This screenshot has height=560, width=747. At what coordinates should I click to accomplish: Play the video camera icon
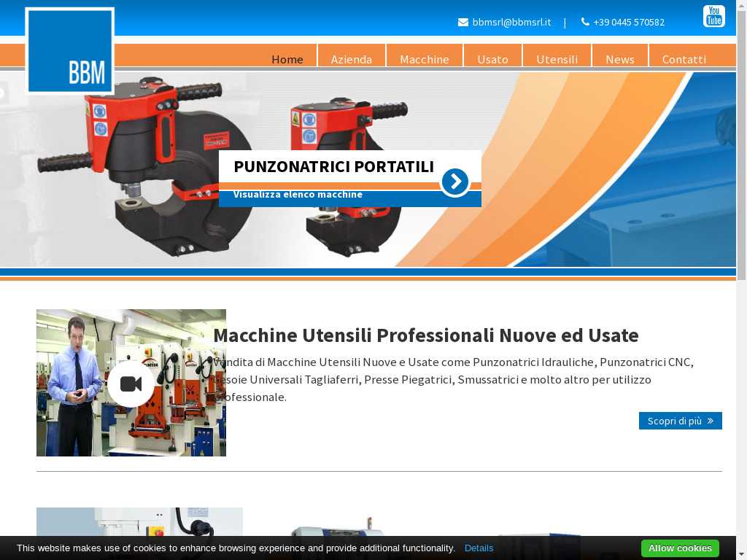tap(131, 384)
